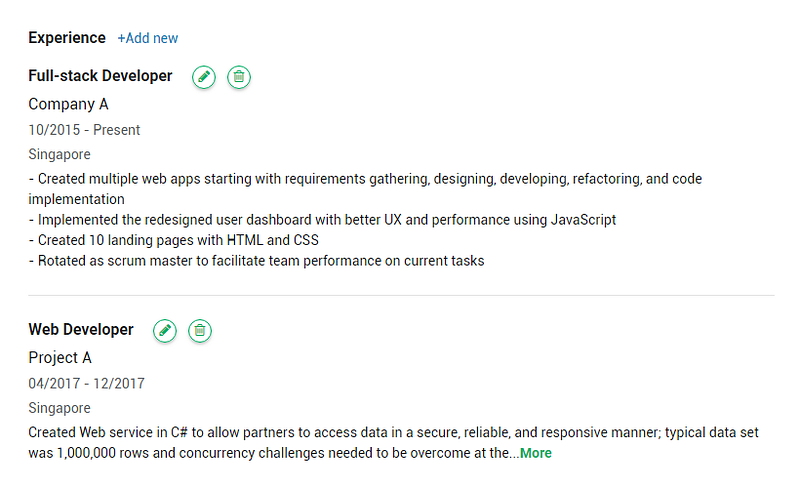Expand the truncated description via More
The width and height of the screenshot is (800, 495).
click(x=536, y=453)
